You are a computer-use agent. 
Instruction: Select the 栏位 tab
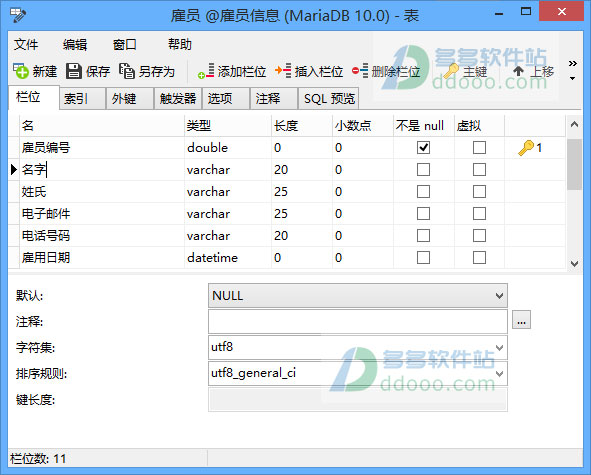(34, 97)
